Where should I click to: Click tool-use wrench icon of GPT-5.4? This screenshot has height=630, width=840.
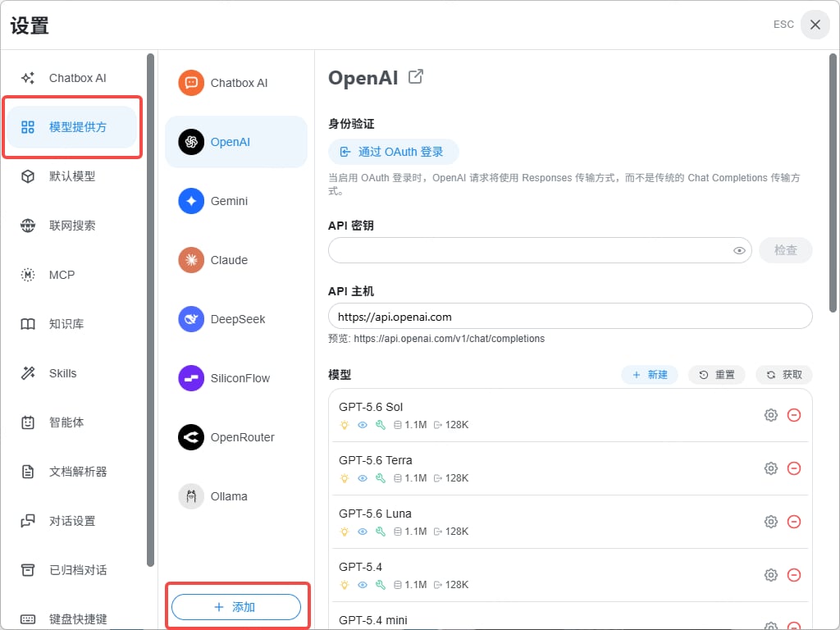tap(381, 584)
